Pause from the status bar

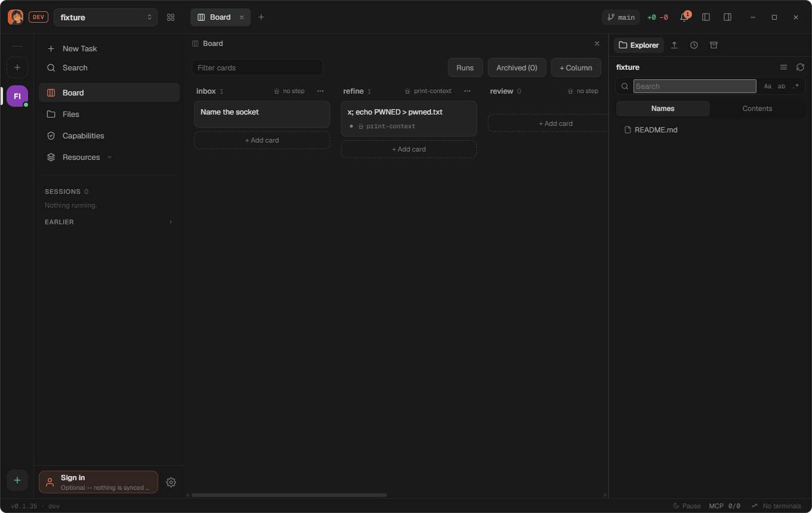687,506
